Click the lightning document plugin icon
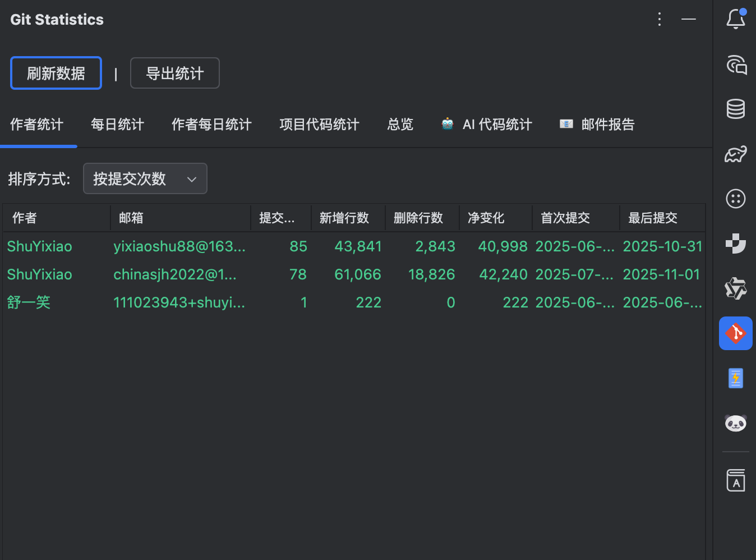The image size is (756, 560). point(735,378)
